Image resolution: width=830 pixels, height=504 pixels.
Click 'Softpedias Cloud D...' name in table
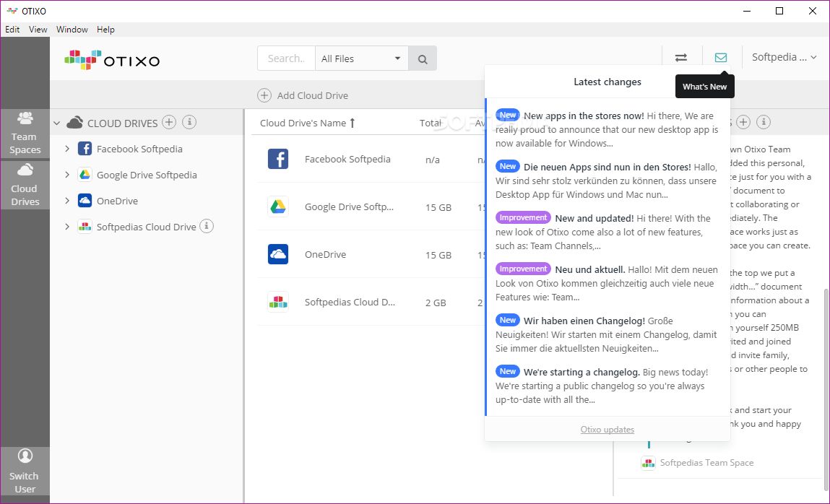(x=350, y=302)
